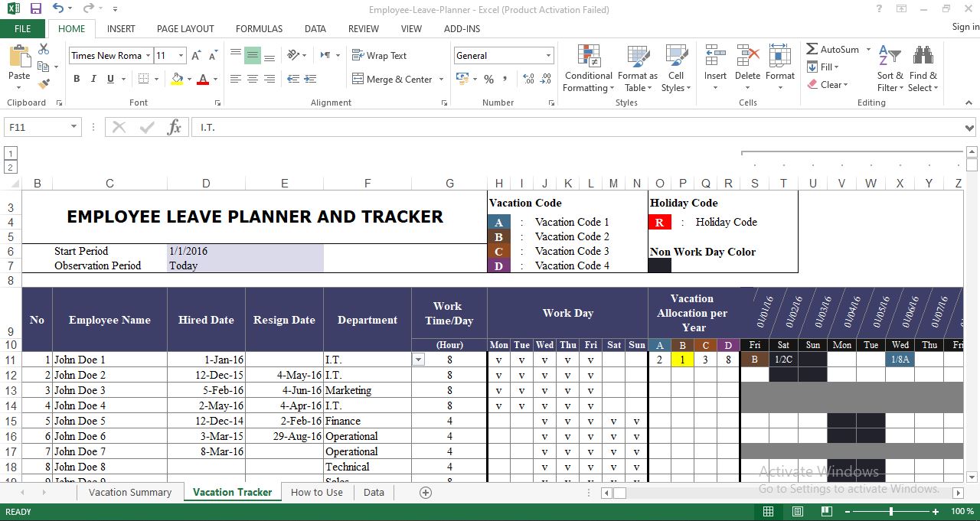Open Sort & Filter options
Viewport: 980px width, 521px height.
(890, 68)
